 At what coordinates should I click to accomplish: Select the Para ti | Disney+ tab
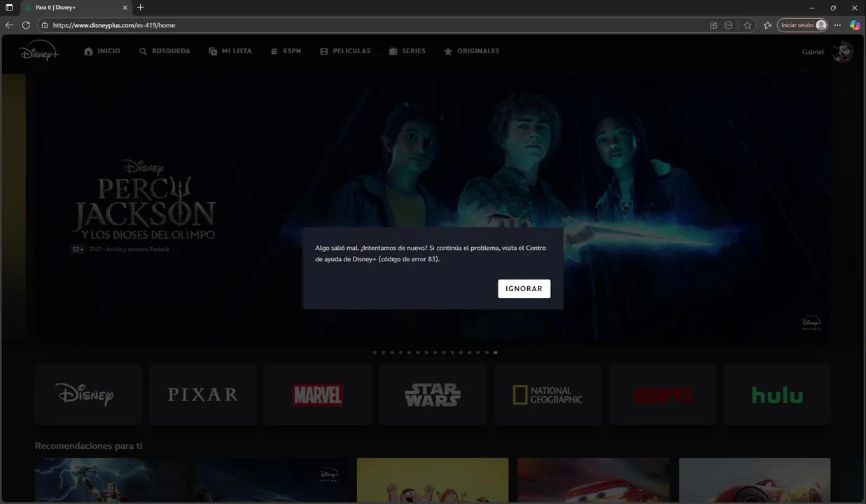(76, 7)
